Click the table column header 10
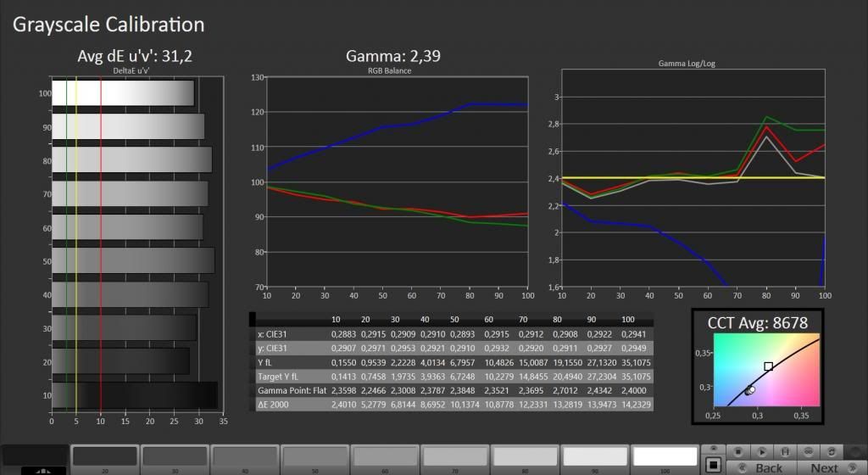The image size is (868, 475). tap(336, 320)
